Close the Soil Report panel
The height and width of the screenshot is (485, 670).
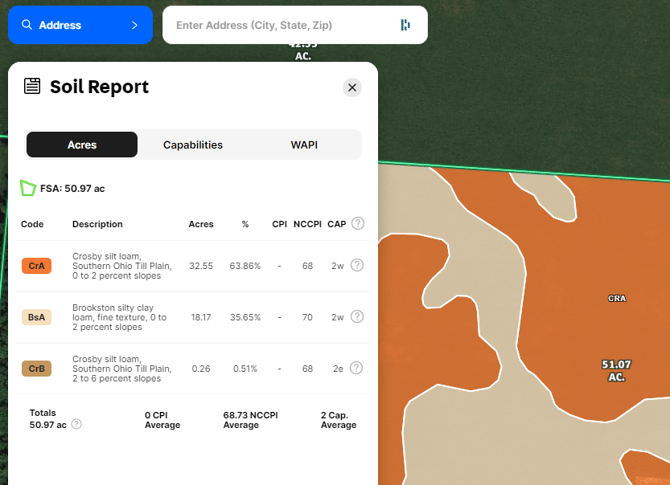point(352,88)
